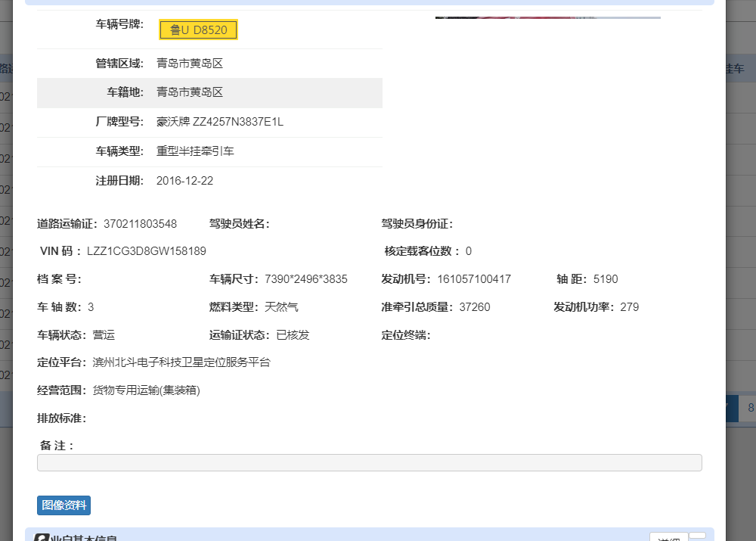Image resolution: width=756 pixels, height=541 pixels.
Task: Click the 厂牌型号 value 豪沃牌 ZZ4257N3837E1L
Action: (220, 122)
